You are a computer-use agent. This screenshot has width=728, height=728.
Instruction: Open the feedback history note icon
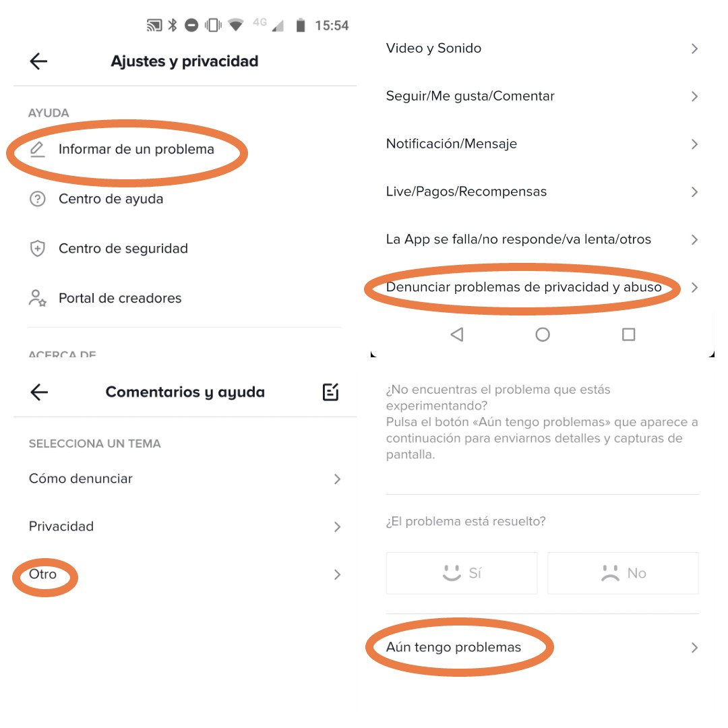click(330, 392)
